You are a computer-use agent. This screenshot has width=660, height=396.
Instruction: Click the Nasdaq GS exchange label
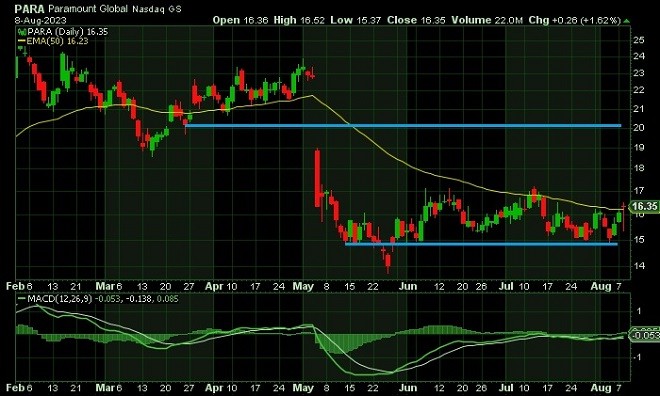[x=157, y=9]
